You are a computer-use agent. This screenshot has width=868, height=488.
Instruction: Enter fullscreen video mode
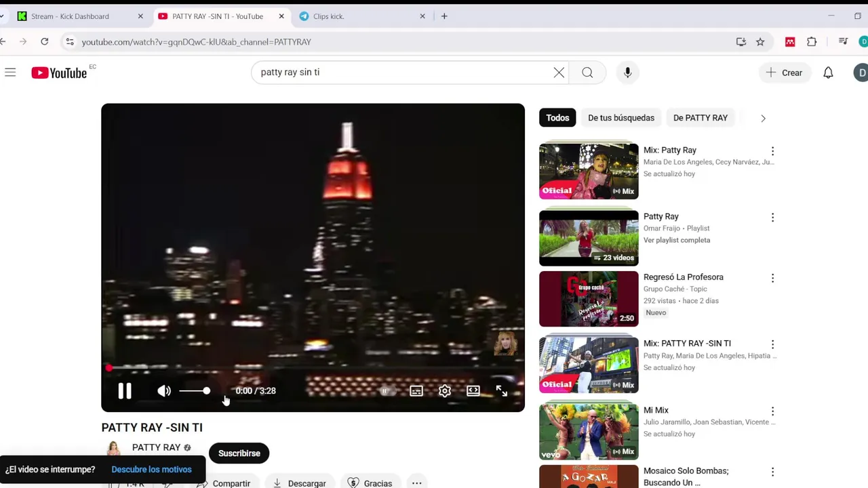(x=502, y=391)
